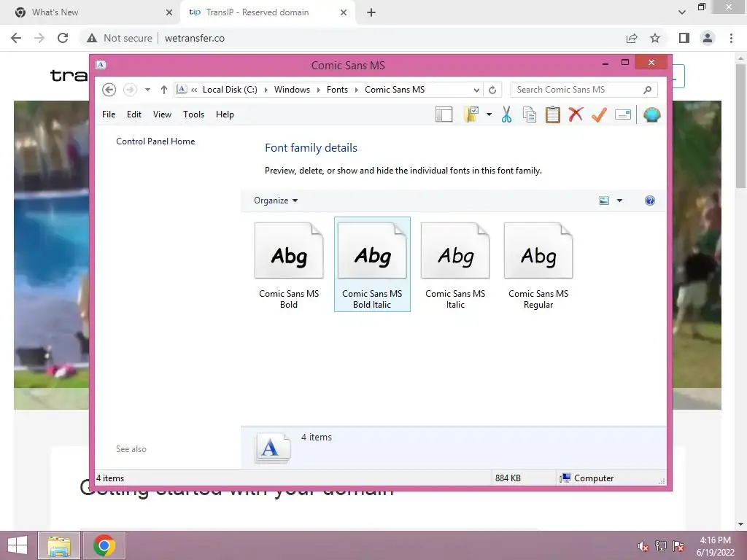Go up one folder level
Image resolution: width=747 pixels, height=560 pixels.
tap(164, 90)
